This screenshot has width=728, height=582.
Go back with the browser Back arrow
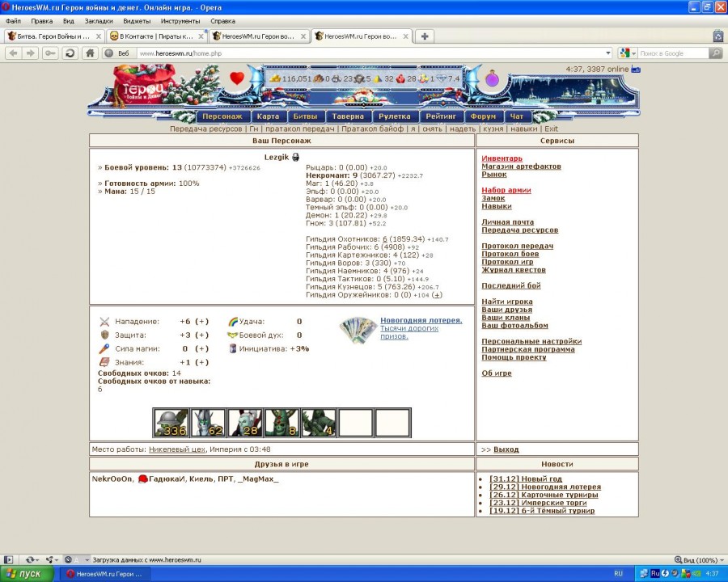14,53
